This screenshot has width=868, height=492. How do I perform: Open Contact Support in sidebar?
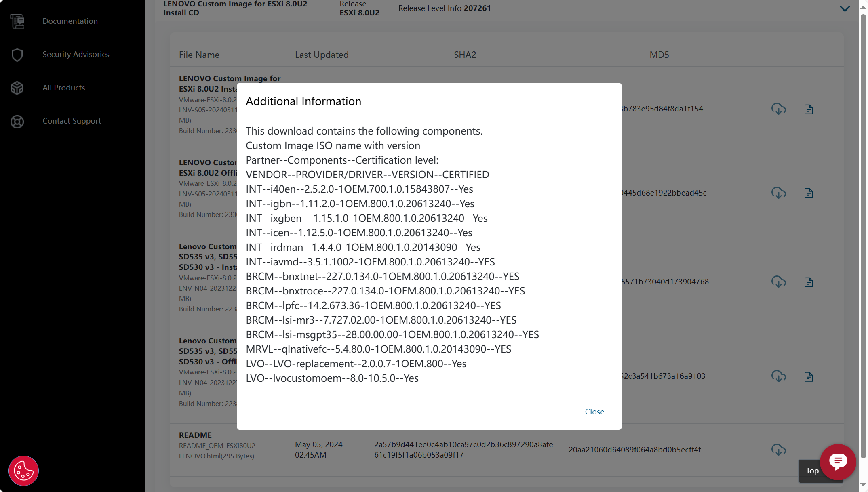(72, 121)
